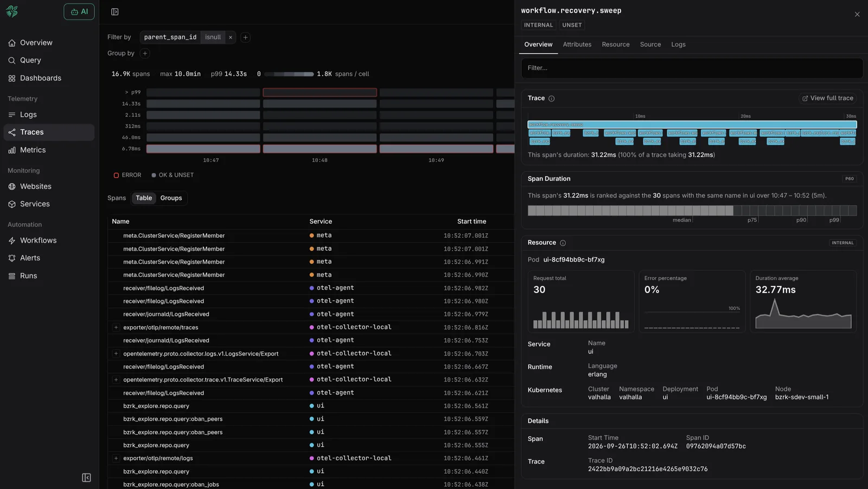
Task: Expand TraceService/Export span row
Action: click(x=116, y=379)
